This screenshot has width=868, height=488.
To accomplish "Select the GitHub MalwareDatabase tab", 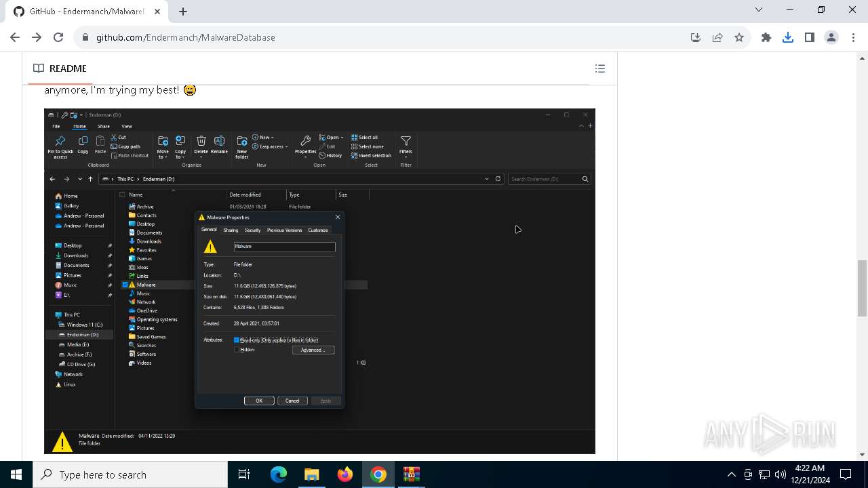I will (87, 12).
